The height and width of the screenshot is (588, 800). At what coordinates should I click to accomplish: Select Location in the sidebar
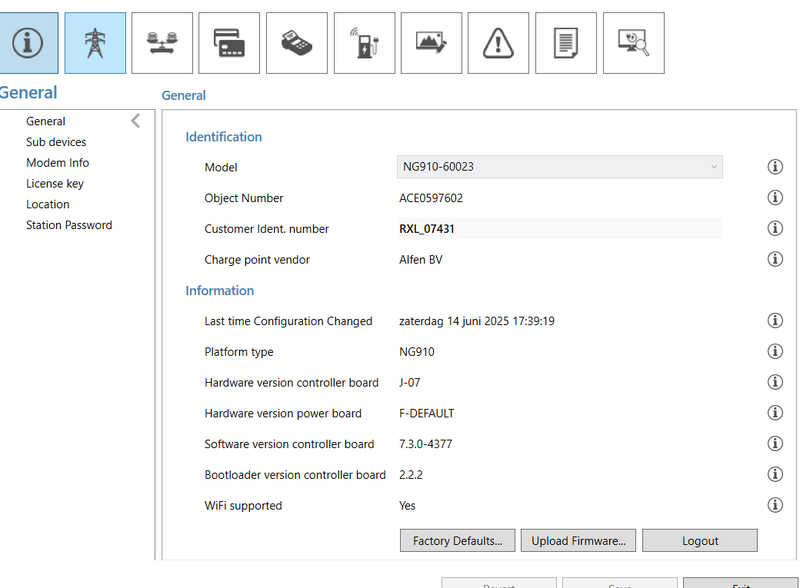coord(47,204)
